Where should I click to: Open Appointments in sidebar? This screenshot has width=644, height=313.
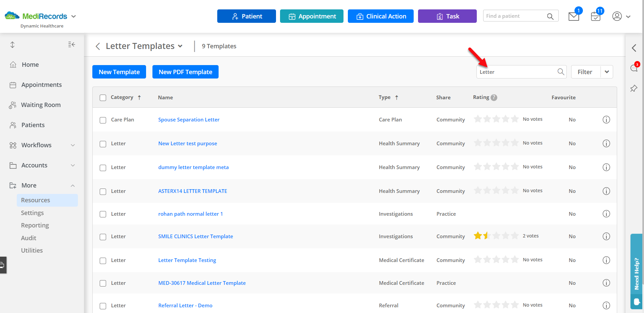coord(41,85)
